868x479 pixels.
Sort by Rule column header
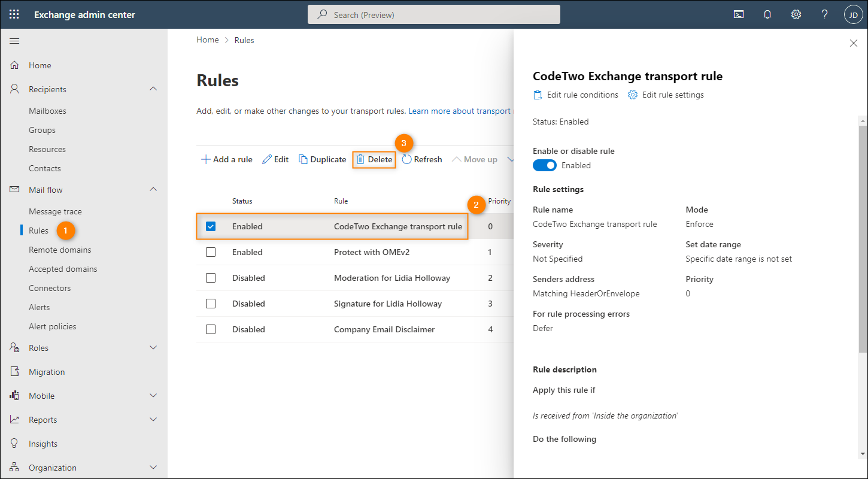341,201
